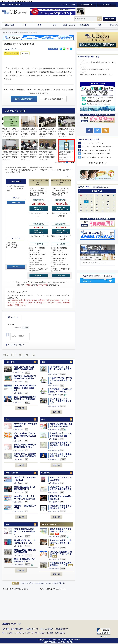Open ranking item 1 ラニチジン錠 article
Image resolution: width=118 pixels, height=644 pixels.
click(93, 143)
